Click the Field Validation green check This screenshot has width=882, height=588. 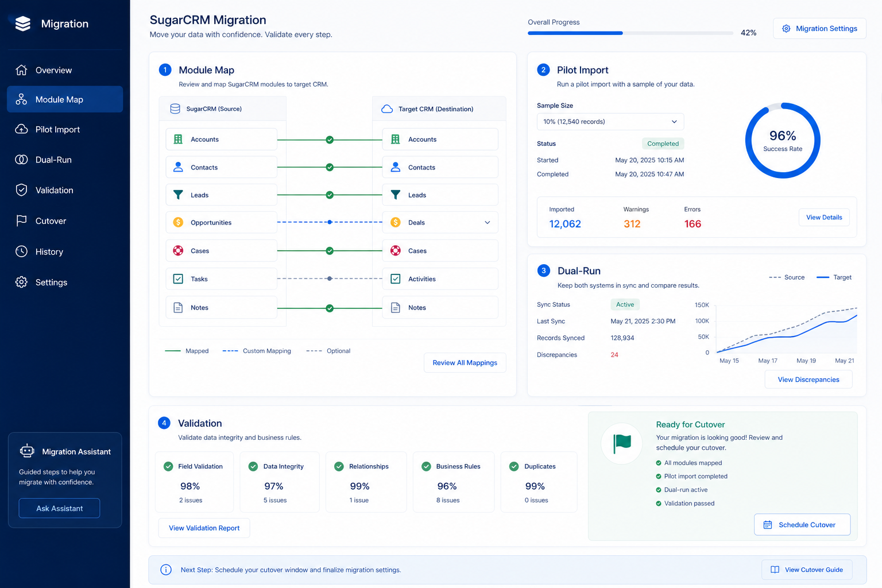(x=168, y=466)
